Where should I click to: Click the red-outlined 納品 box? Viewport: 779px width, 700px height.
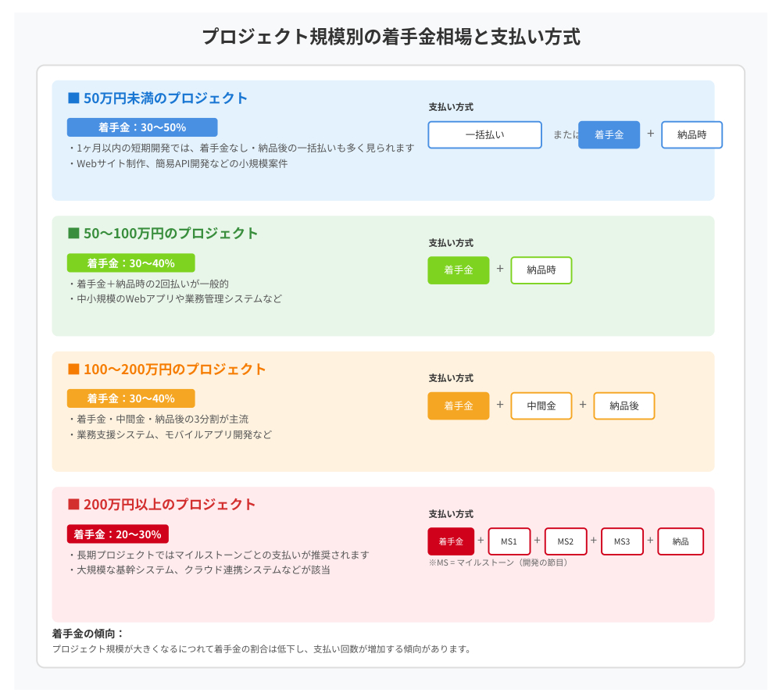pos(681,541)
